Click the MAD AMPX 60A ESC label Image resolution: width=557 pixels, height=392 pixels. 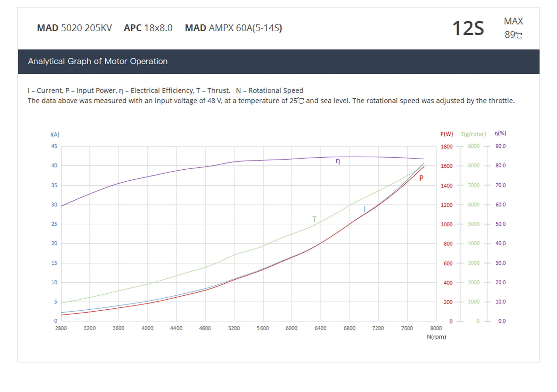tap(233, 28)
